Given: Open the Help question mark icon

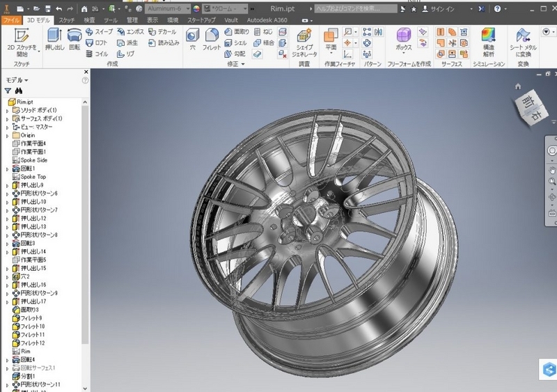Looking at the screenshot, I should (497, 9).
